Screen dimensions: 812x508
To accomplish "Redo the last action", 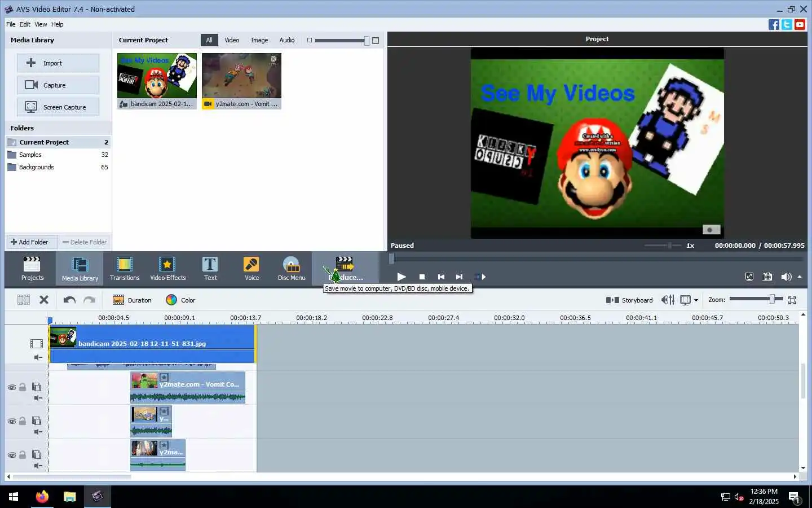I will [x=90, y=300].
